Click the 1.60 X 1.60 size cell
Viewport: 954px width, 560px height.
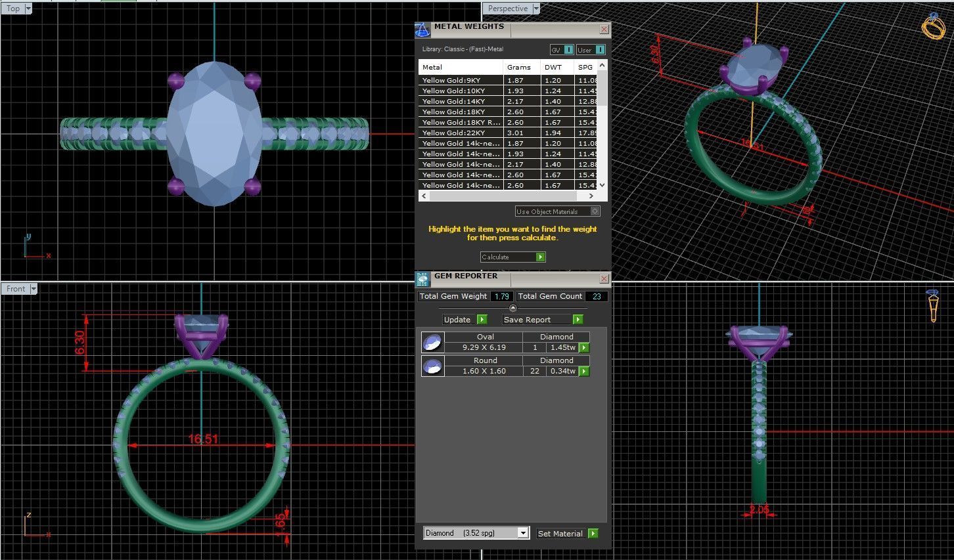tap(484, 371)
